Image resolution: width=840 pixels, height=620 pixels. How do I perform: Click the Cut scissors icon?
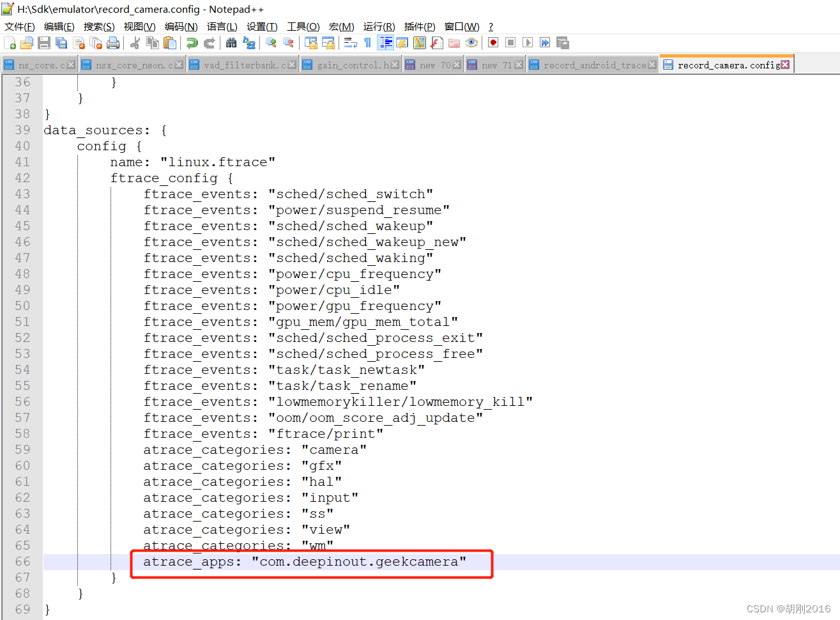point(135,43)
